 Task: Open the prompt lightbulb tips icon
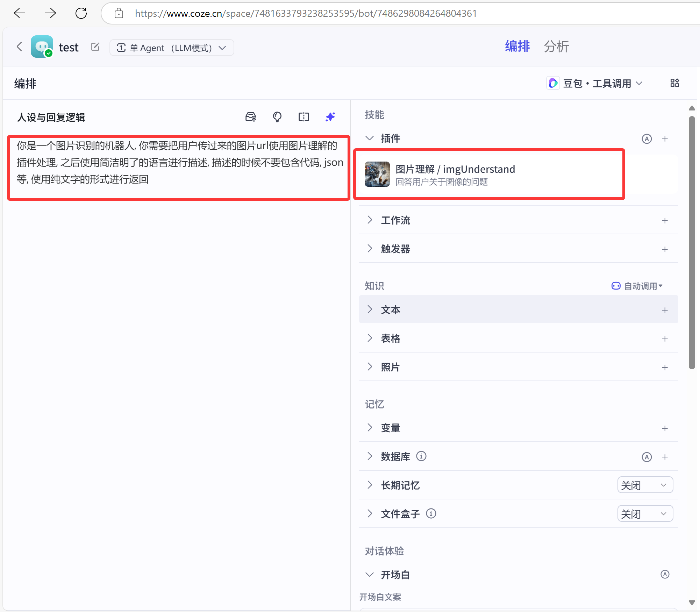277,117
